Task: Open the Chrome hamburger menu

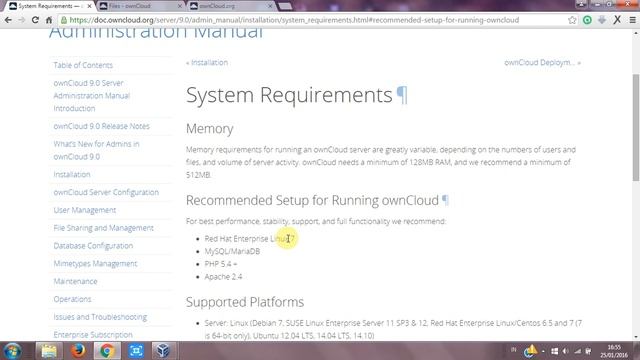Action: click(632, 20)
